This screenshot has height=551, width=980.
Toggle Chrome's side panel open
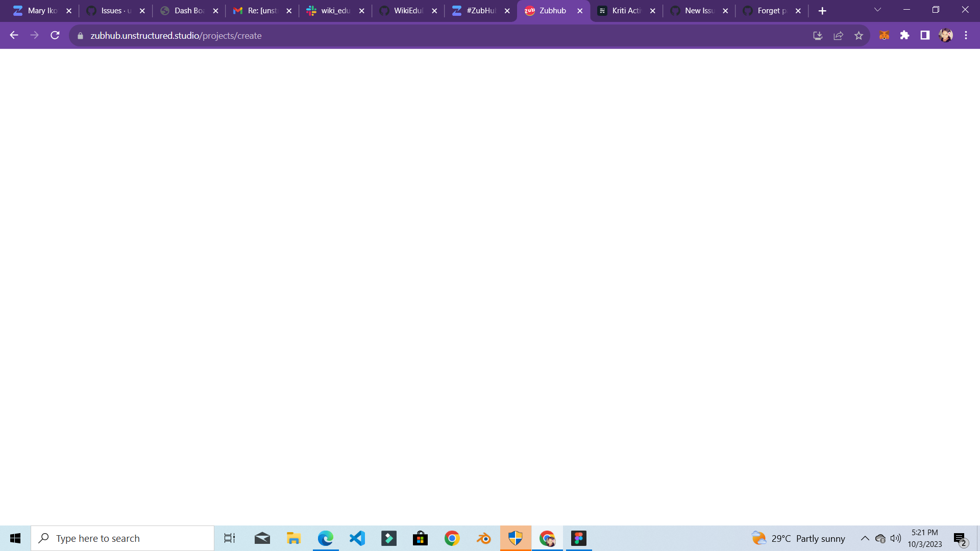click(925, 35)
